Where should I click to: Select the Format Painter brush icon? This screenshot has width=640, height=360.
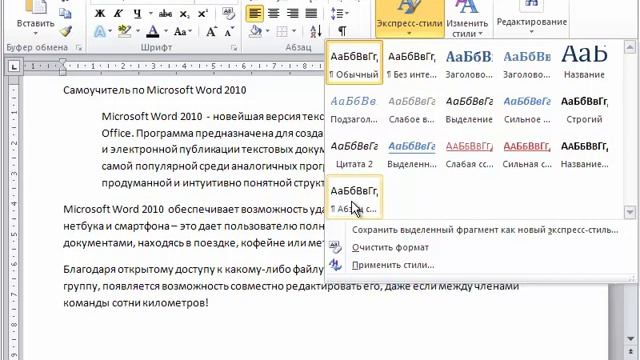65,31
